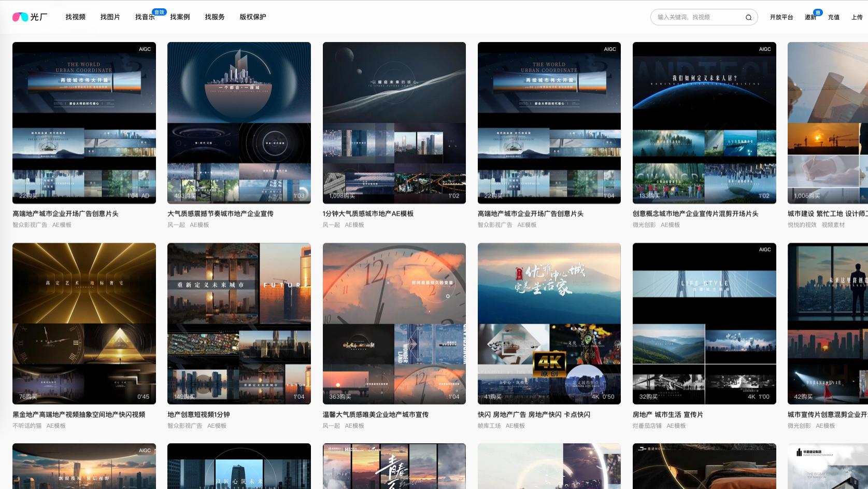Click the 开放平台 link
Image resolution: width=868 pixels, height=489 pixels.
[781, 17]
